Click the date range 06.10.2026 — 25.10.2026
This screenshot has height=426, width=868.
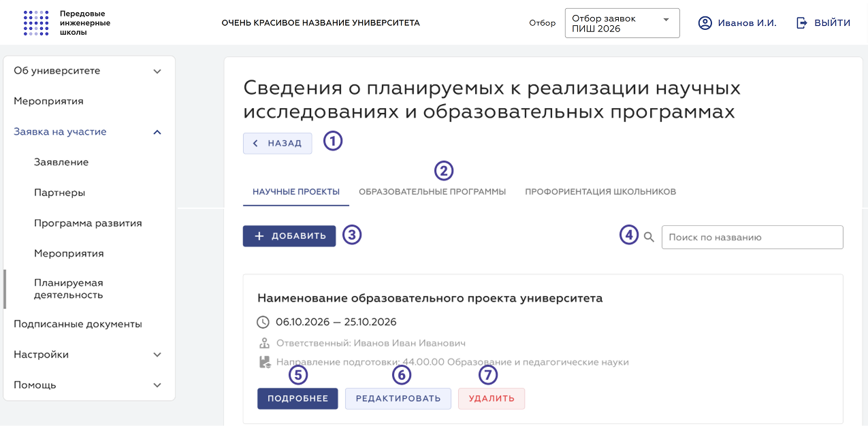point(336,322)
